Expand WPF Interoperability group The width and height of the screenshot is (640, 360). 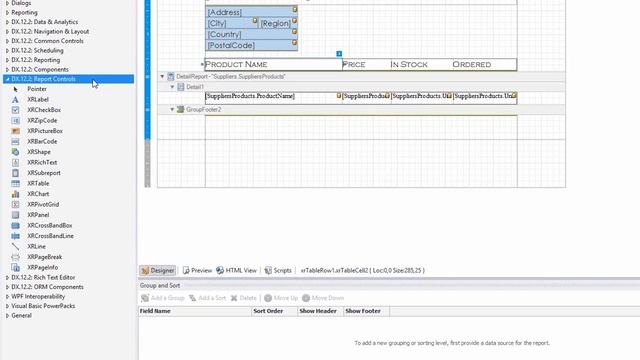pyautogui.click(x=8, y=297)
